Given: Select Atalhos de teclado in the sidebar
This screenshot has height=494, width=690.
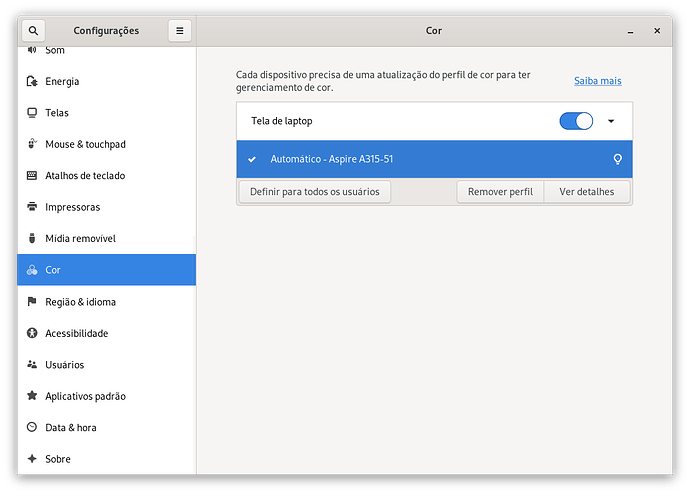Looking at the screenshot, I should [x=106, y=176].
